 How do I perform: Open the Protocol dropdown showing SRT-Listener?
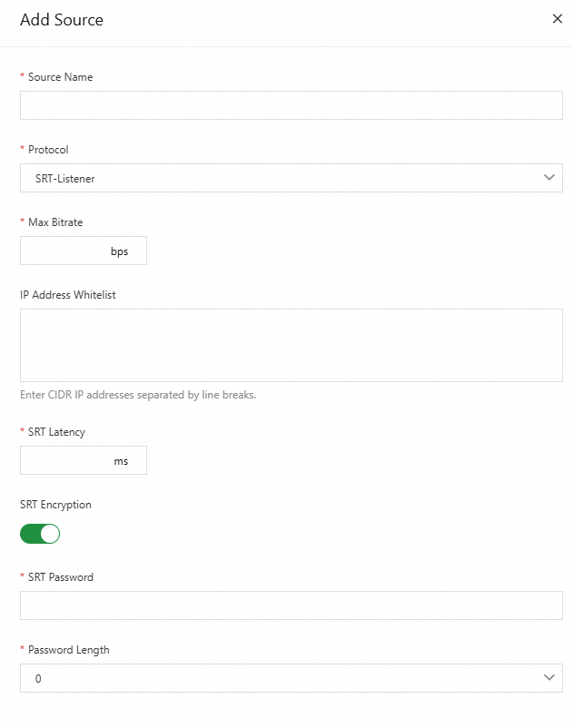(x=272, y=178)
